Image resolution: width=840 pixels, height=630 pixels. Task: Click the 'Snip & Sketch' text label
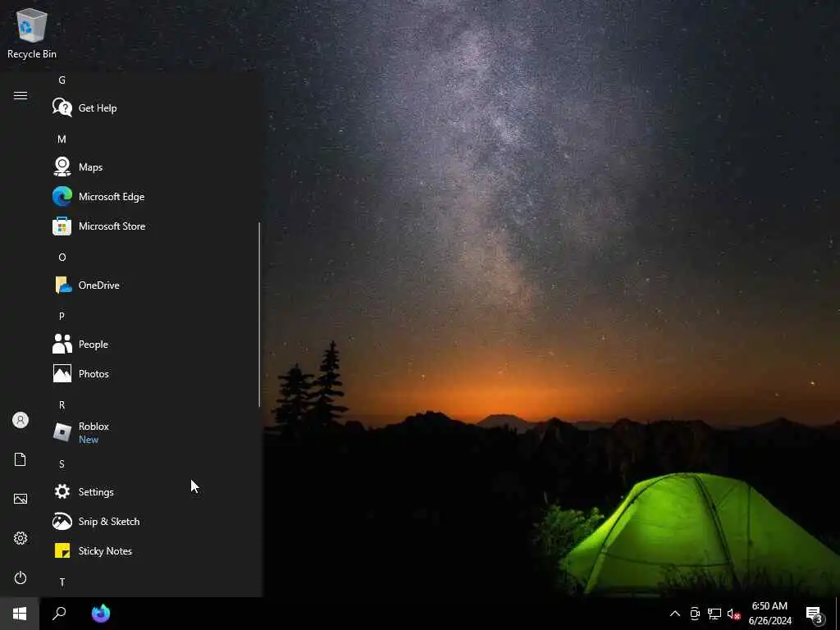point(109,521)
